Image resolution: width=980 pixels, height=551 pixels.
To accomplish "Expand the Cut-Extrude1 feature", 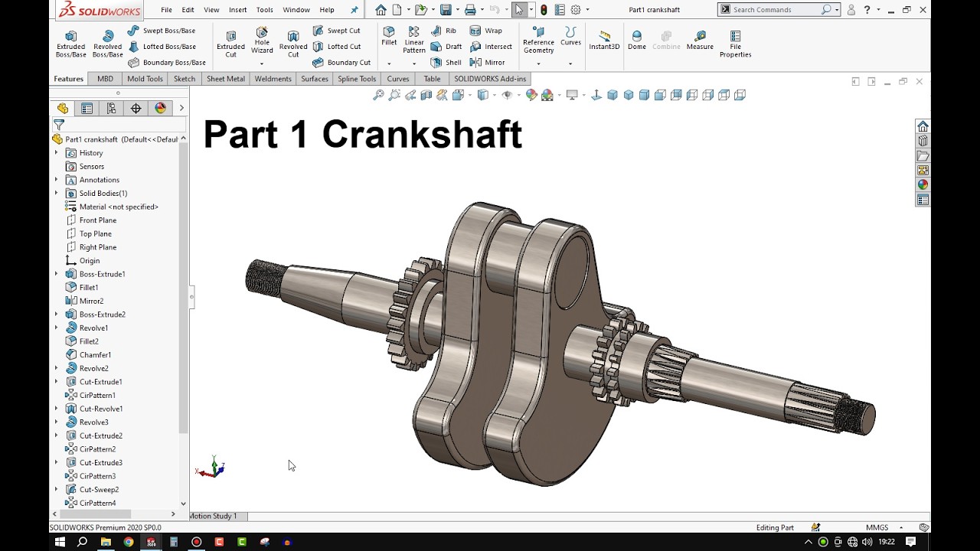I will pyautogui.click(x=56, y=382).
